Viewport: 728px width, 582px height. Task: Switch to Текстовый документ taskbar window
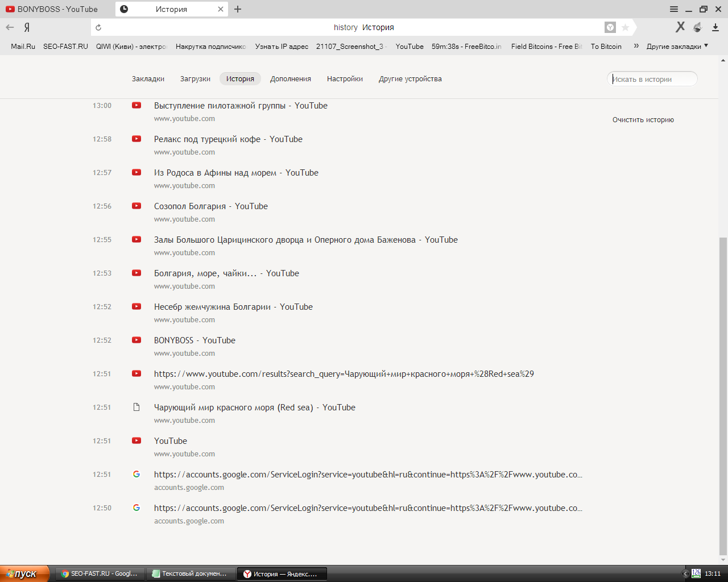coord(191,573)
